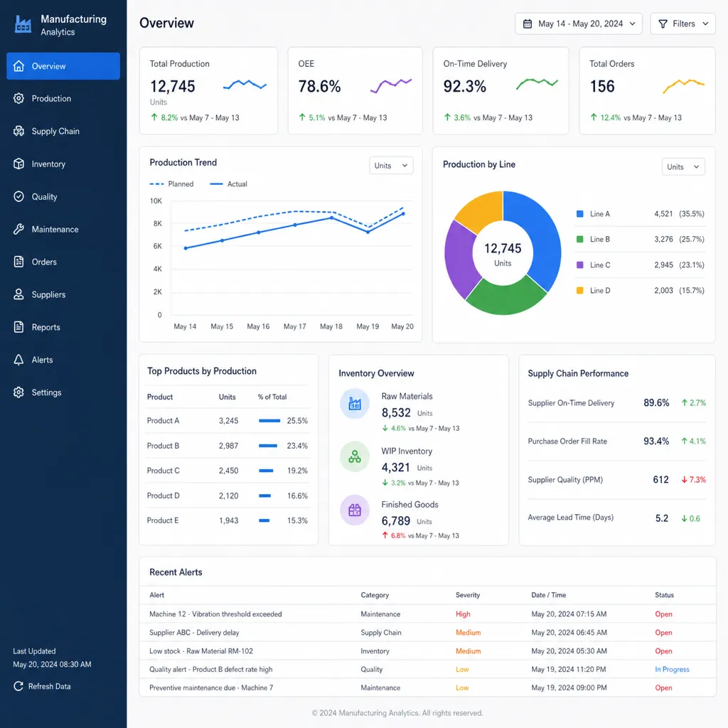This screenshot has height=728, width=728.
Task: Open the Units dropdown in Production Trend
Action: pyautogui.click(x=391, y=165)
